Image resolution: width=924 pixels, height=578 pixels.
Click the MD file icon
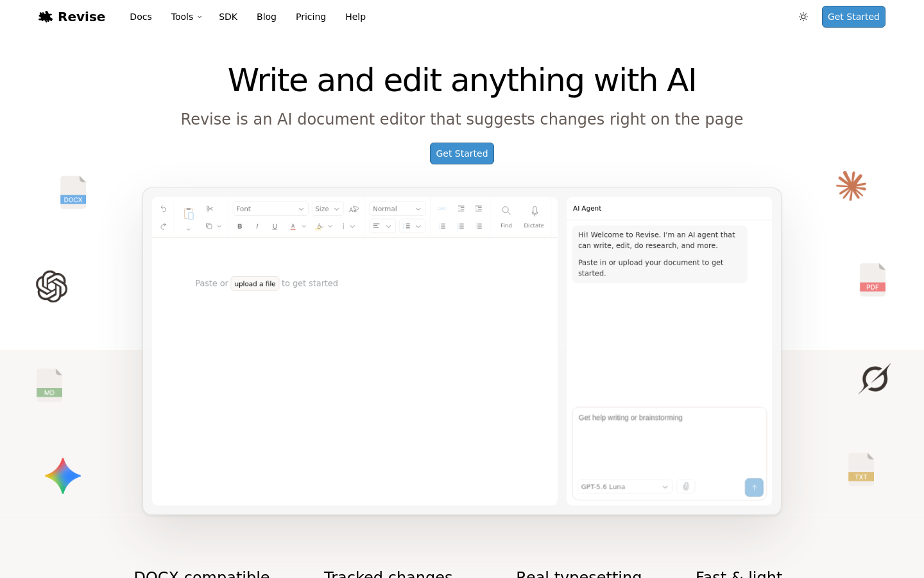(x=49, y=385)
